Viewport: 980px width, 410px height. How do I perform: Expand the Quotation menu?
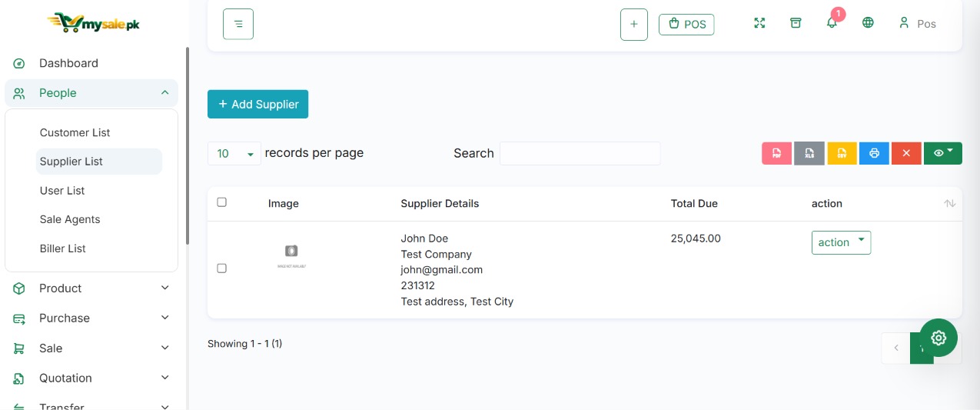pyautogui.click(x=91, y=378)
